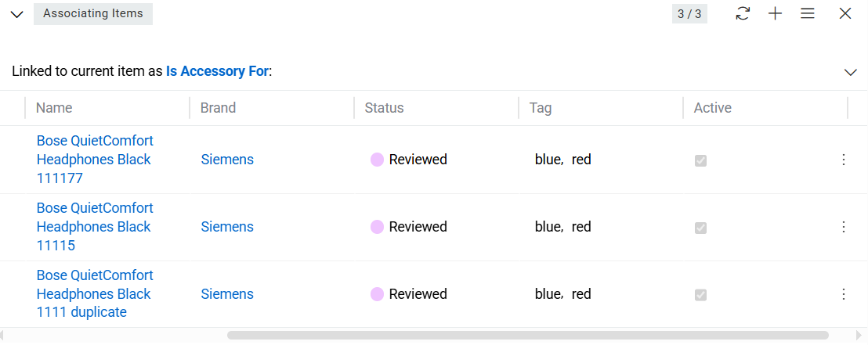
Task: Open row options for Headphones Black 111177
Action: (x=844, y=160)
